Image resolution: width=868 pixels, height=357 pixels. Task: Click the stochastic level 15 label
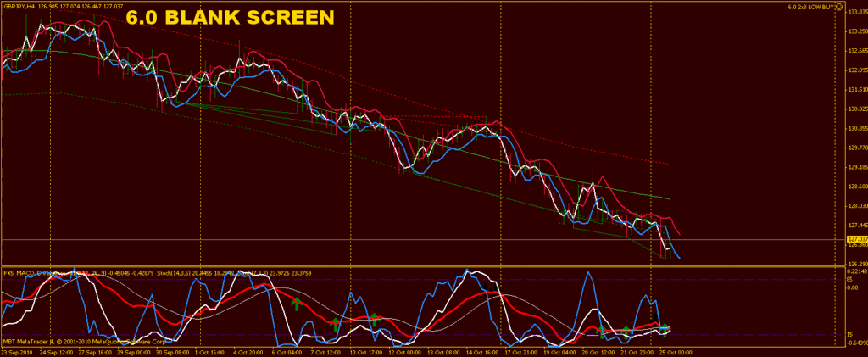(x=851, y=334)
